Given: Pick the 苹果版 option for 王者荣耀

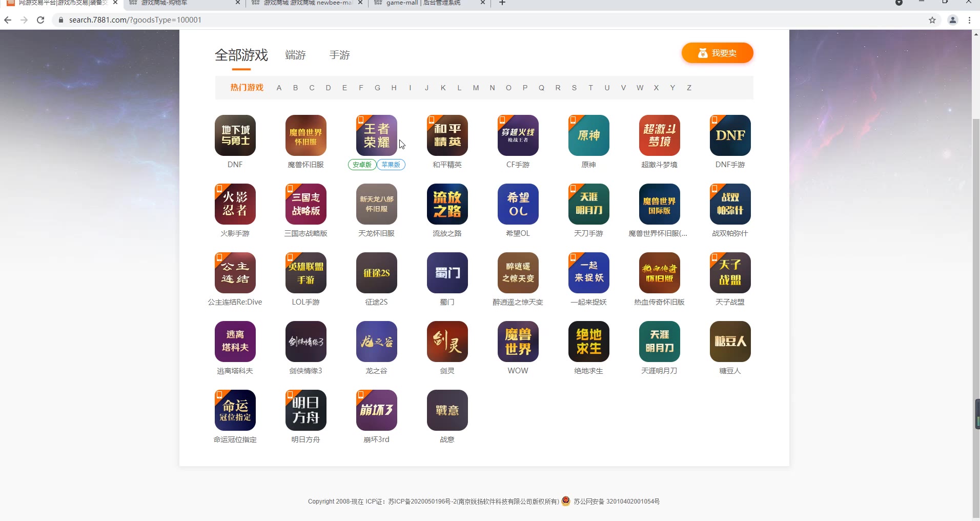Looking at the screenshot, I should pyautogui.click(x=391, y=165).
